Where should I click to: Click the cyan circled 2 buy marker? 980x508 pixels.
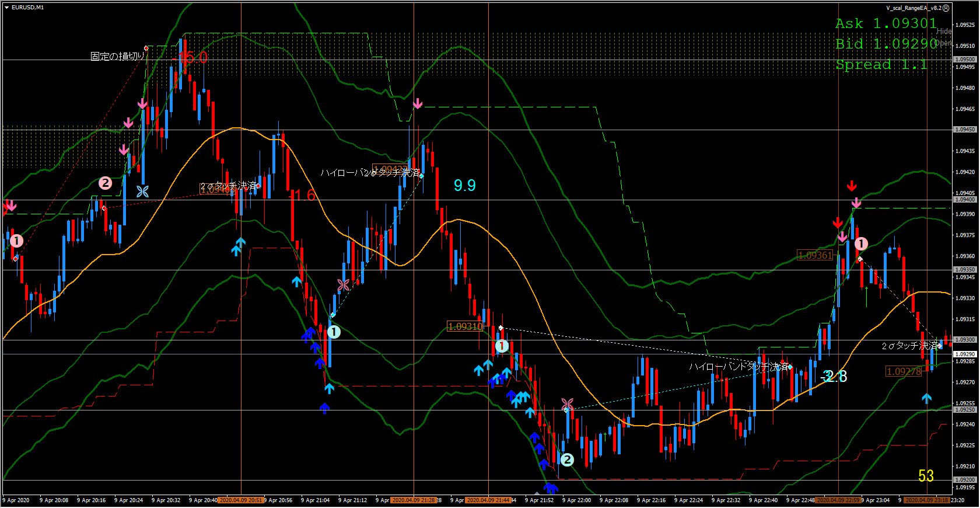pyautogui.click(x=567, y=460)
